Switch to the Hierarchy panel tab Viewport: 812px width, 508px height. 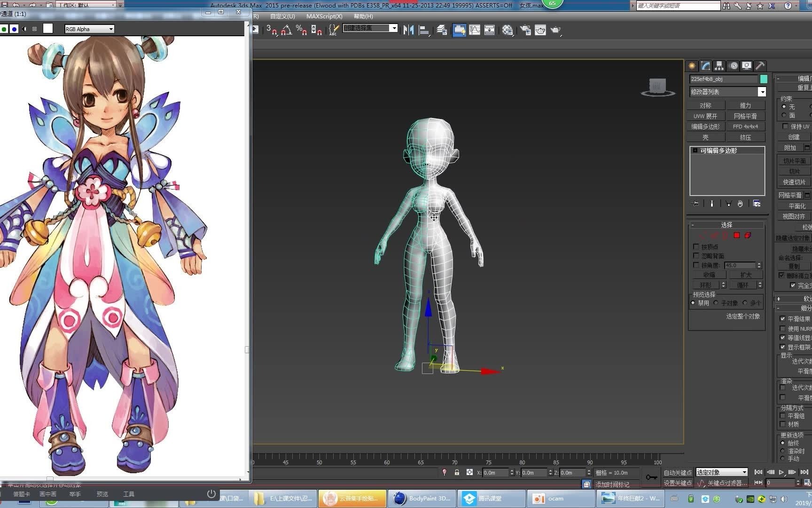tap(719, 66)
